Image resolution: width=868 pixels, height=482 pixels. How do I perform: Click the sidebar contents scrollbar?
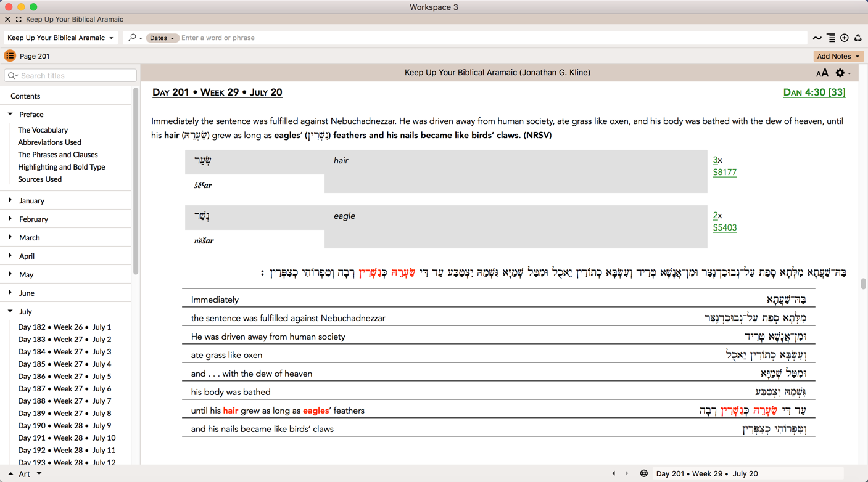[136, 182]
